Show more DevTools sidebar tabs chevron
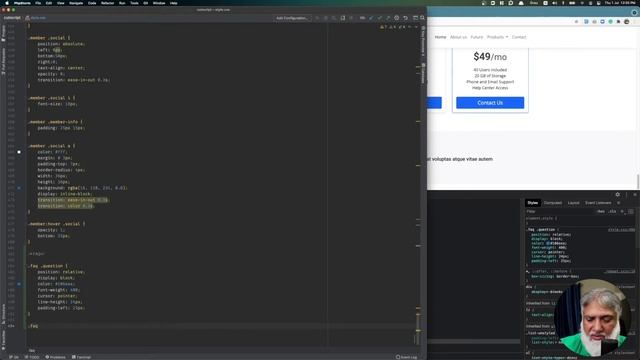The image size is (640, 360). [619, 203]
